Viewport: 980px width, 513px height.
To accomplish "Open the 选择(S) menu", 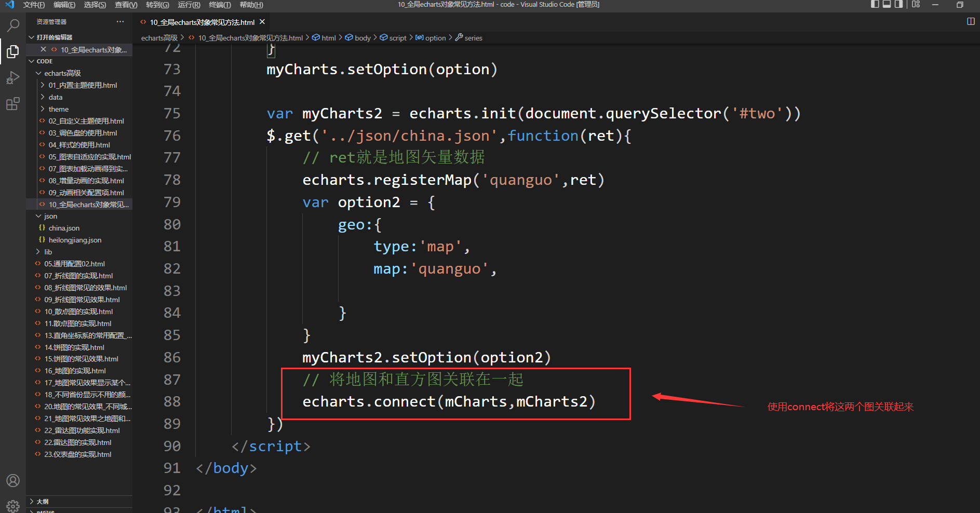I will point(95,5).
